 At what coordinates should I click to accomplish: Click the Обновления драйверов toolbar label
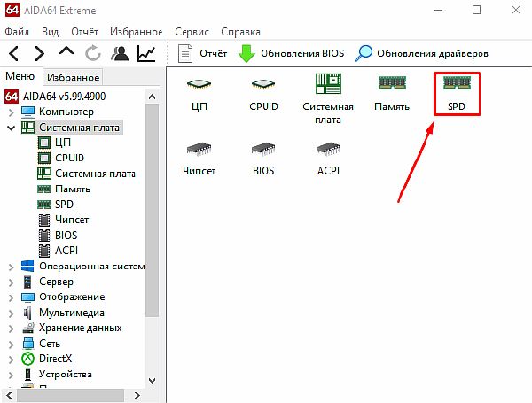433,53
